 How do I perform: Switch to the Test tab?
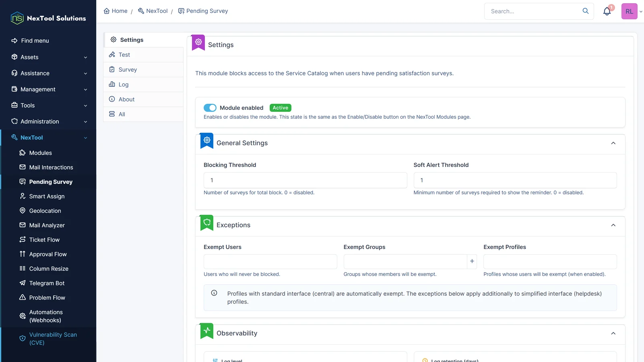[143, 55]
